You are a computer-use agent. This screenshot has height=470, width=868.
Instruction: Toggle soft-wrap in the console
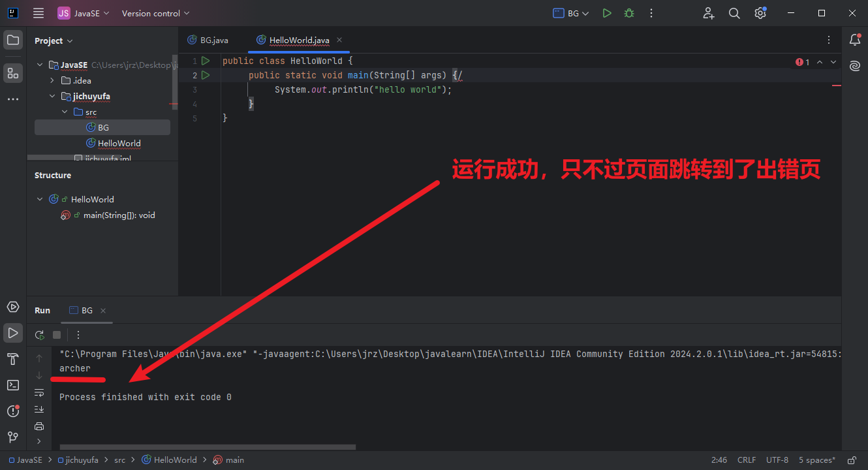click(x=39, y=392)
